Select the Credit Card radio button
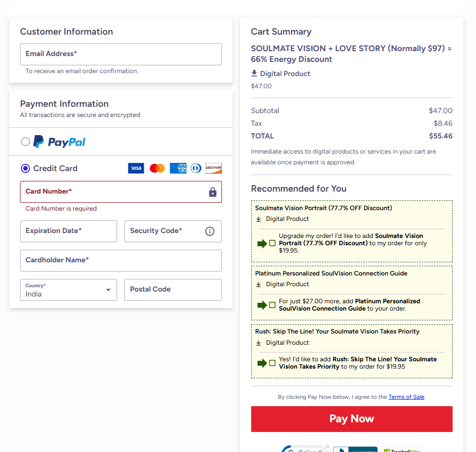 25,168
